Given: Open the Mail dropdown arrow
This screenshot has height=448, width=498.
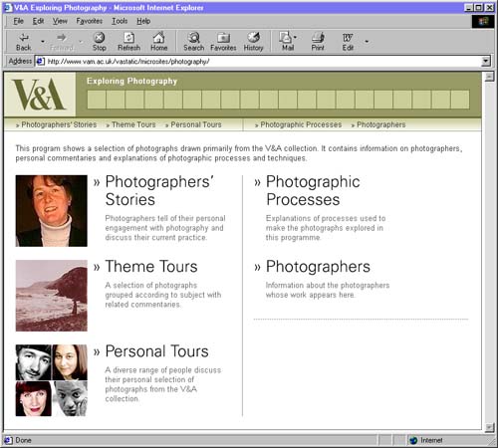Looking at the screenshot, I should pos(295,37).
